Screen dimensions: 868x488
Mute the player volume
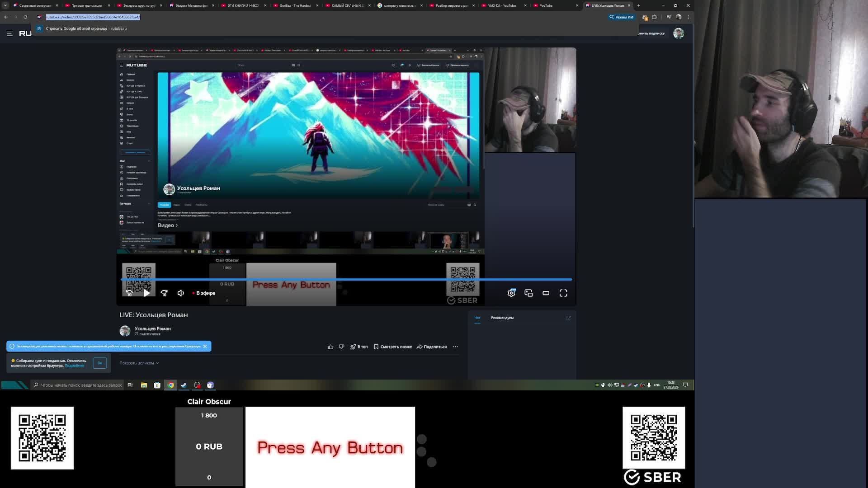click(181, 293)
